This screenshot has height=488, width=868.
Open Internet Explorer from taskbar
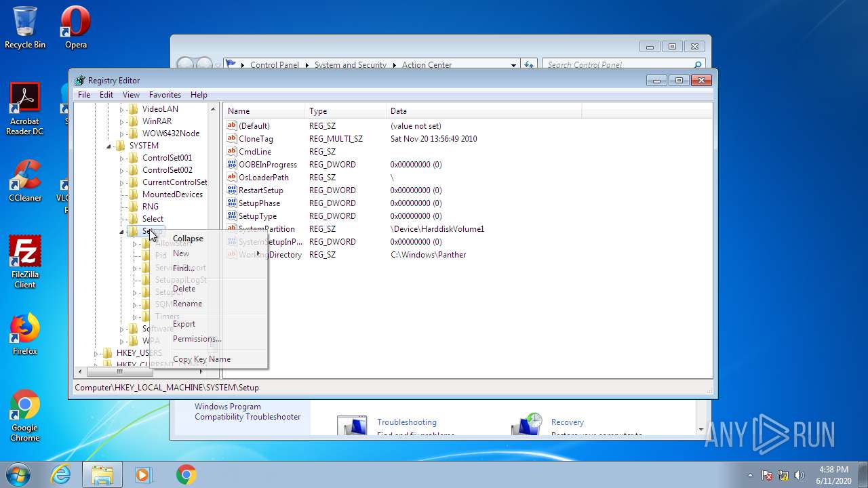pos(61,474)
